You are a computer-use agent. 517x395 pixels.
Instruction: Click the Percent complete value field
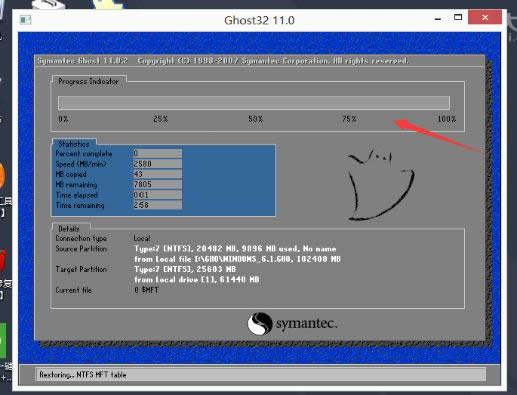point(157,153)
